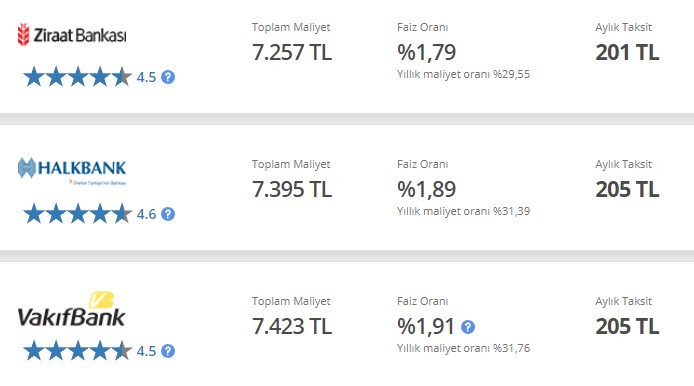
Task: Select Ziraat Bankası total cost 7.257 TL
Action: tap(292, 52)
